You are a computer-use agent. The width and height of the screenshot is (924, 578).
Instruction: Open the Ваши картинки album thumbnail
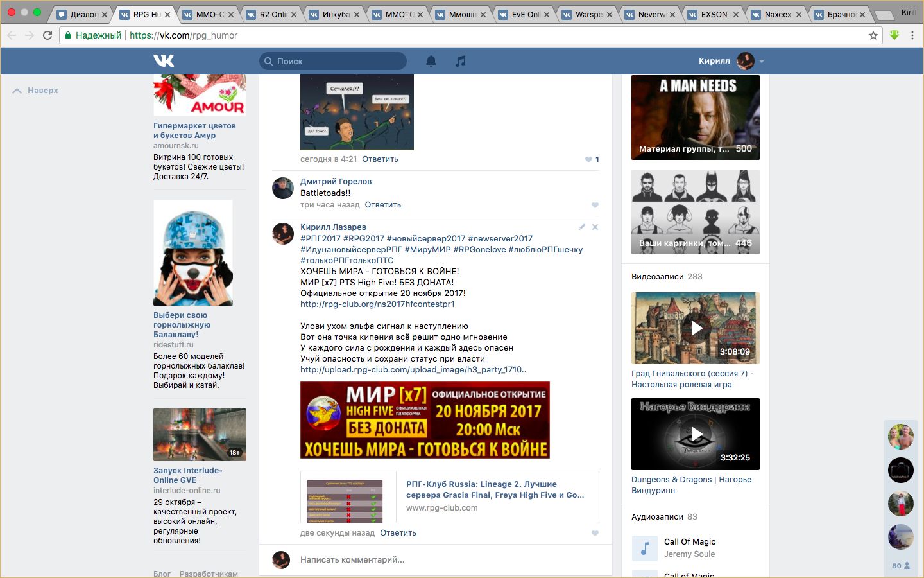point(696,212)
